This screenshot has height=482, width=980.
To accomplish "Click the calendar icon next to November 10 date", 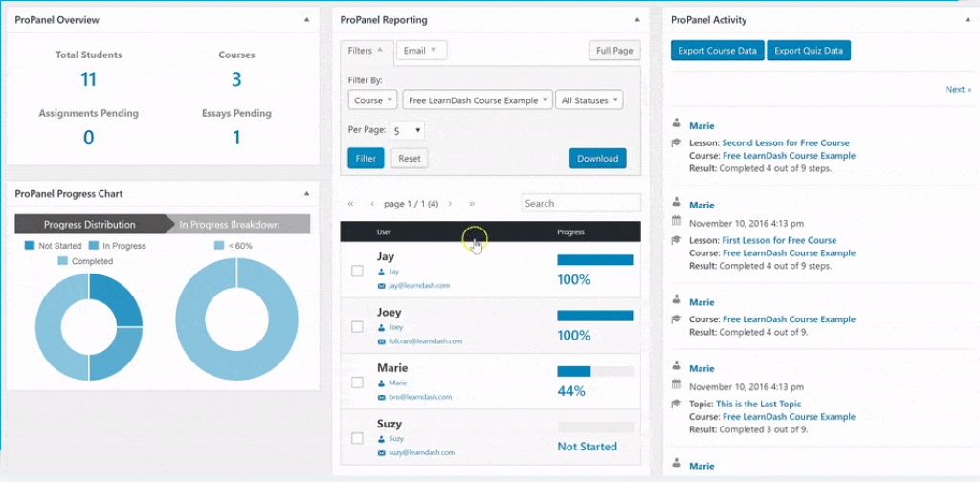I will tap(678, 223).
